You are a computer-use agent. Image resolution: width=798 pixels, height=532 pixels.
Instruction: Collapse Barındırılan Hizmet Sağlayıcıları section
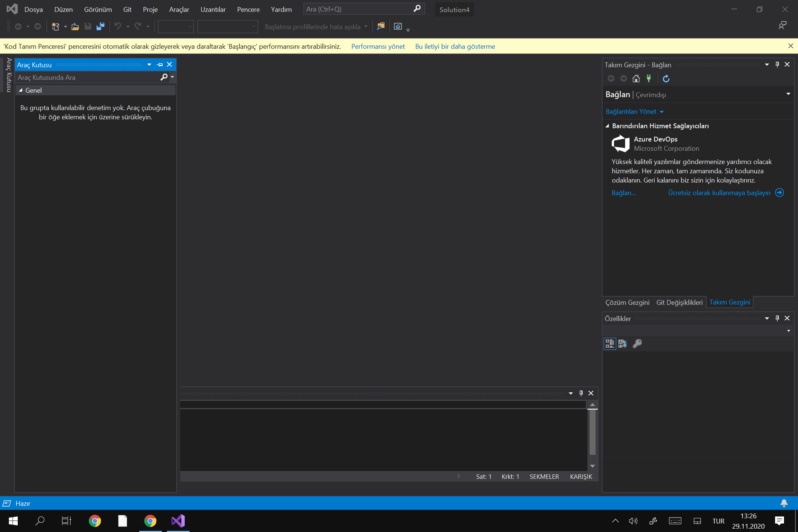coord(607,126)
